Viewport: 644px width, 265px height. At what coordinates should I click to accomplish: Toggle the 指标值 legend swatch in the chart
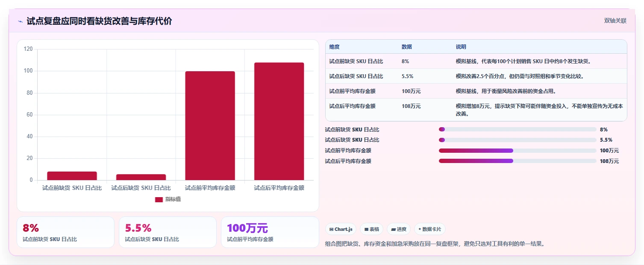[159, 199]
